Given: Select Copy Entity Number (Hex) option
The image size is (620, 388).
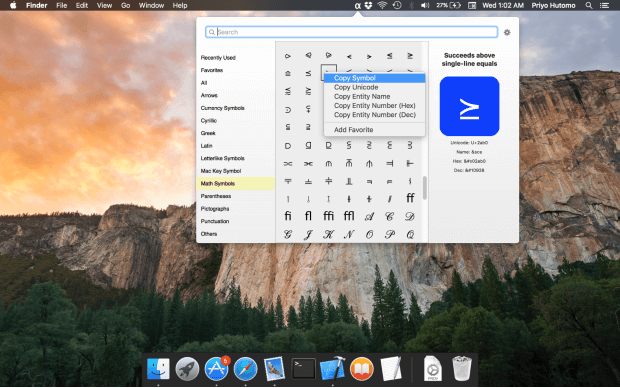Looking at the screenshot, I should (x=374, y=106).
